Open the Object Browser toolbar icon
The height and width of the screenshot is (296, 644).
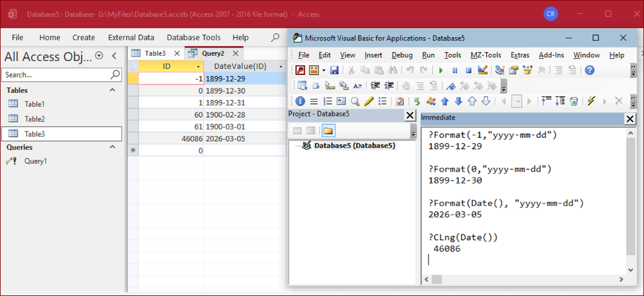point(527,70)
